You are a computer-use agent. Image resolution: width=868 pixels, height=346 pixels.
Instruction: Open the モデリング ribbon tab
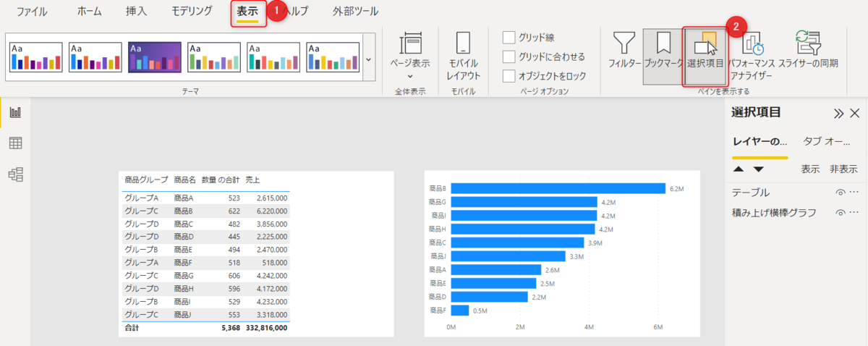192,12
